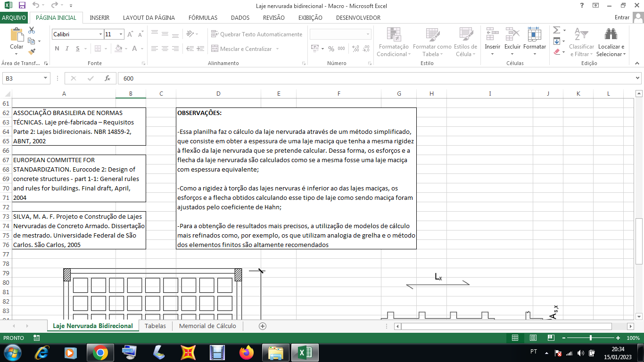This screenshot has height=362, width=644.
Task: Apply the percent style
Action: click(x=331, y=49)
